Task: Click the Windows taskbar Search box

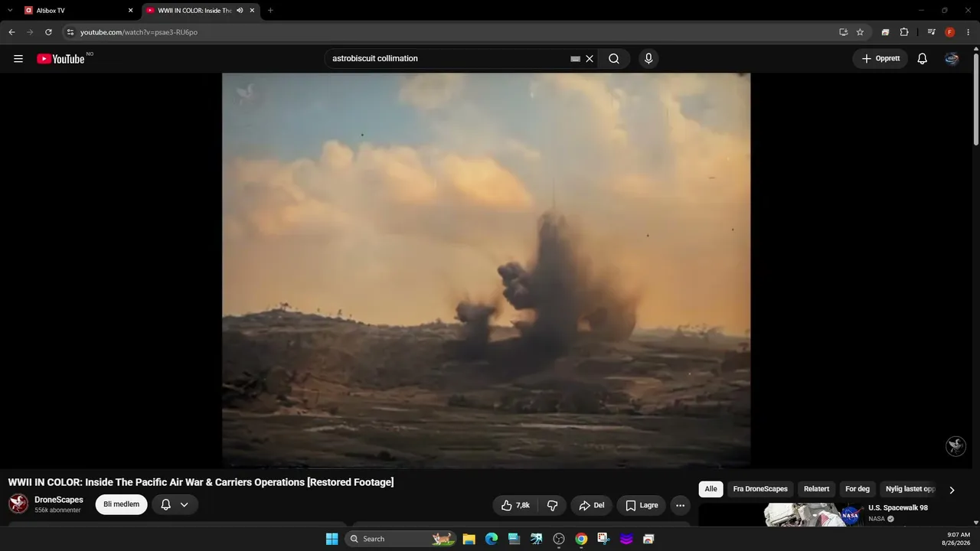Action: (x=400, y=539)
